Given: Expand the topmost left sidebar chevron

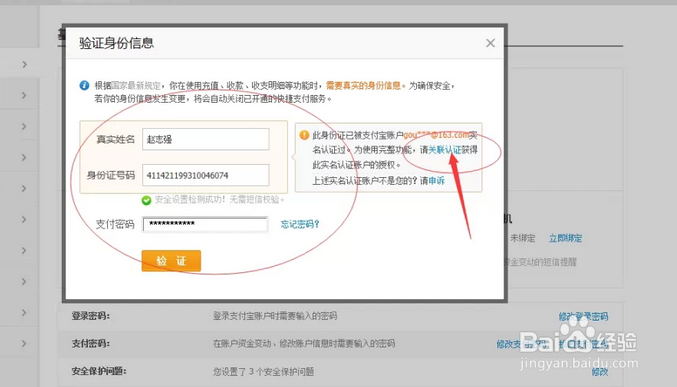Looking at the screenshot, I should tap(25, 64).
